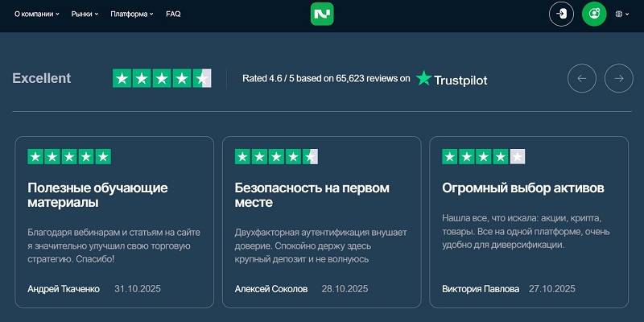Viewport: 644px width, 322px height.
Task: Open review "Огромный выбор активов"
Action: (522, 188)
